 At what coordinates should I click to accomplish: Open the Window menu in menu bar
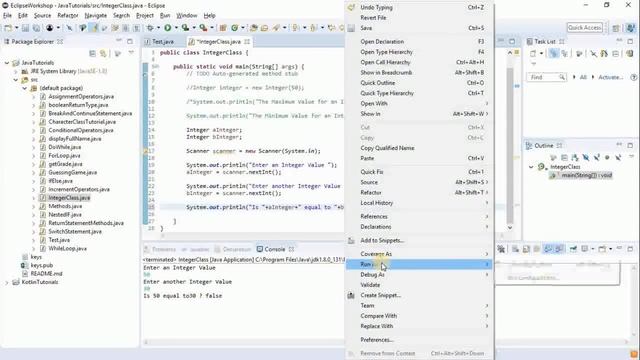click(x=187, y=16)
